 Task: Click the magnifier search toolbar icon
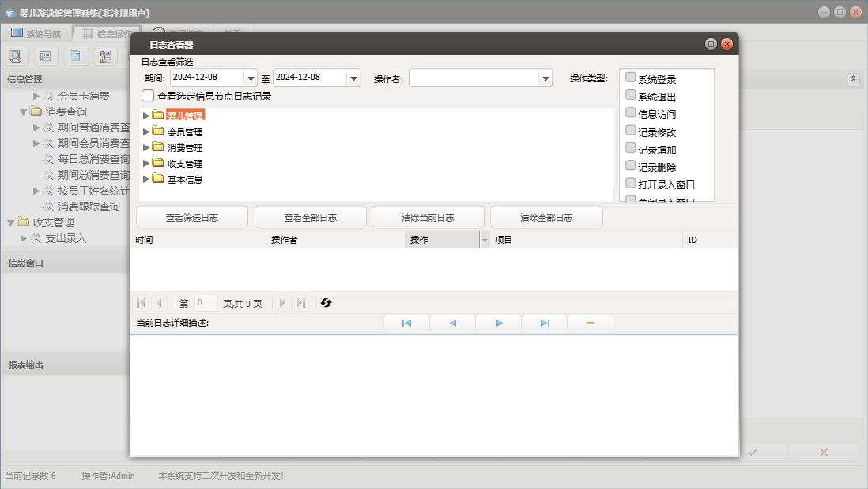click(17, 56)
